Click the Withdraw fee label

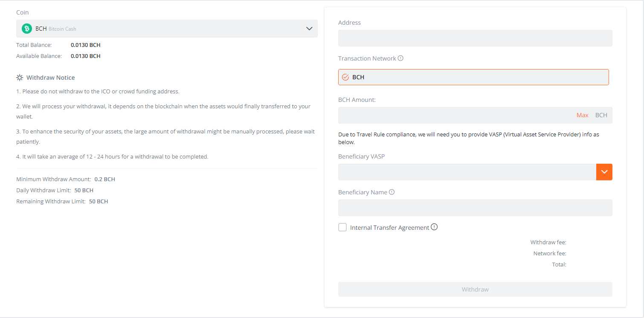click(548, 242)
